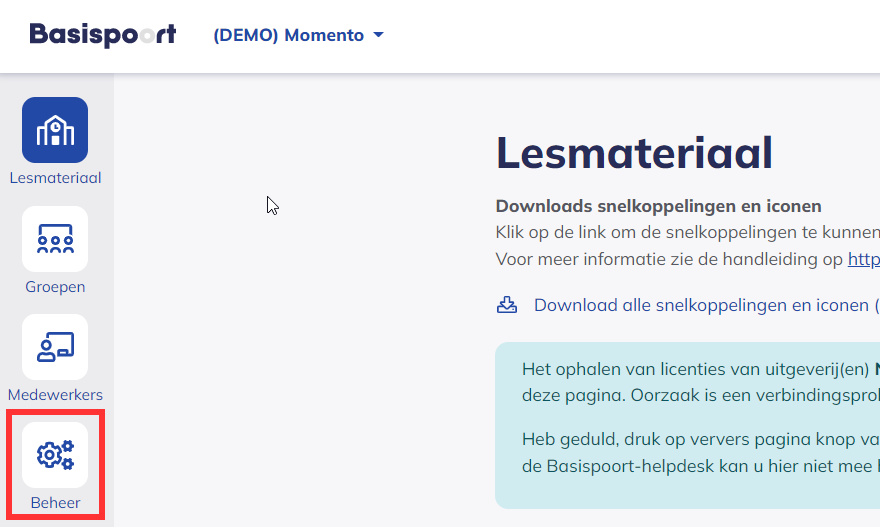Select the Lesmateriaal label in sidebar

(55, 178)
